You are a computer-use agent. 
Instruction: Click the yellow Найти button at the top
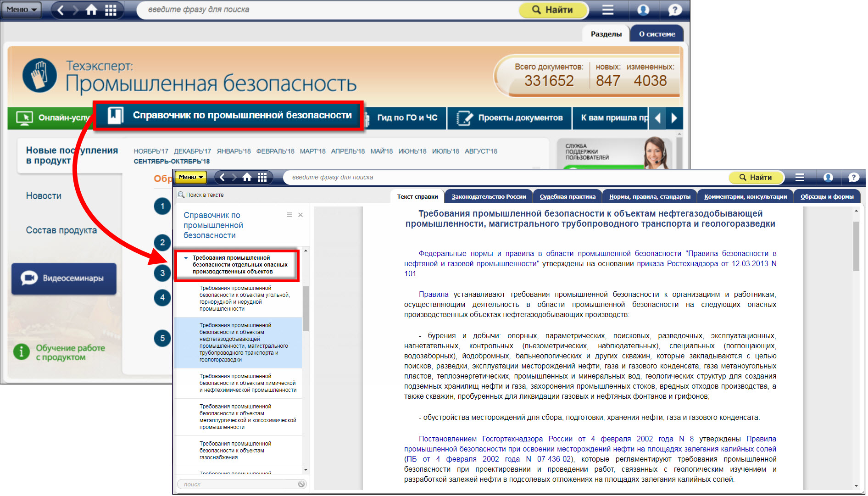(x=553, y=10)
